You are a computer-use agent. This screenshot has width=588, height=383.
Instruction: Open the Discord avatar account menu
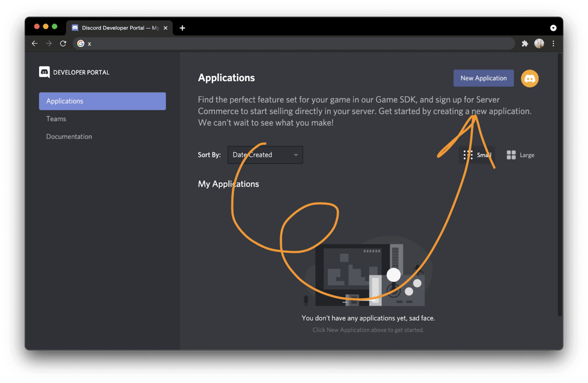(529, 78)
